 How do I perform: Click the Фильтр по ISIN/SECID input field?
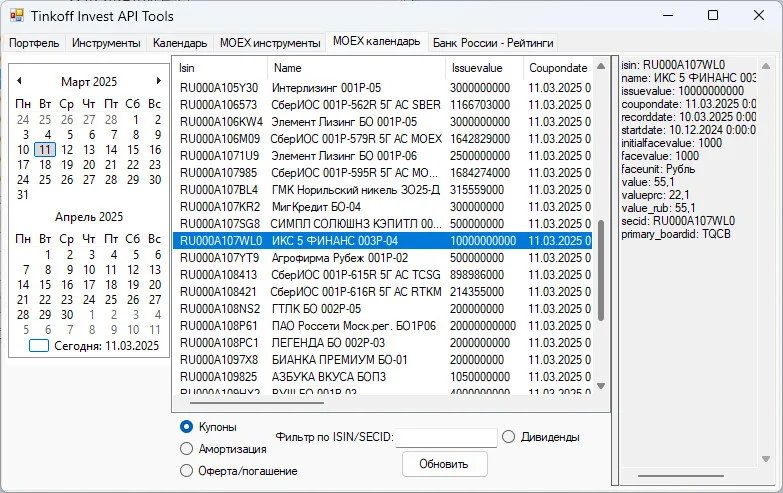446,438
